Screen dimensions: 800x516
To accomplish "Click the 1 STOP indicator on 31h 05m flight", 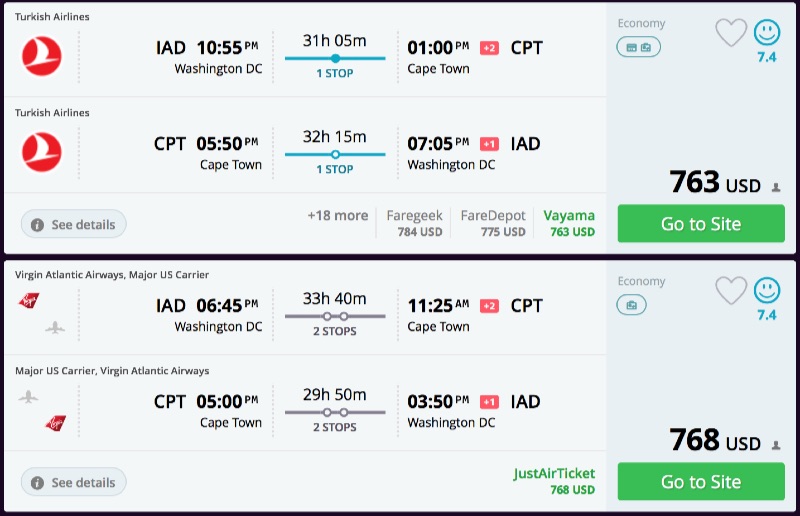I will [335, 73].
